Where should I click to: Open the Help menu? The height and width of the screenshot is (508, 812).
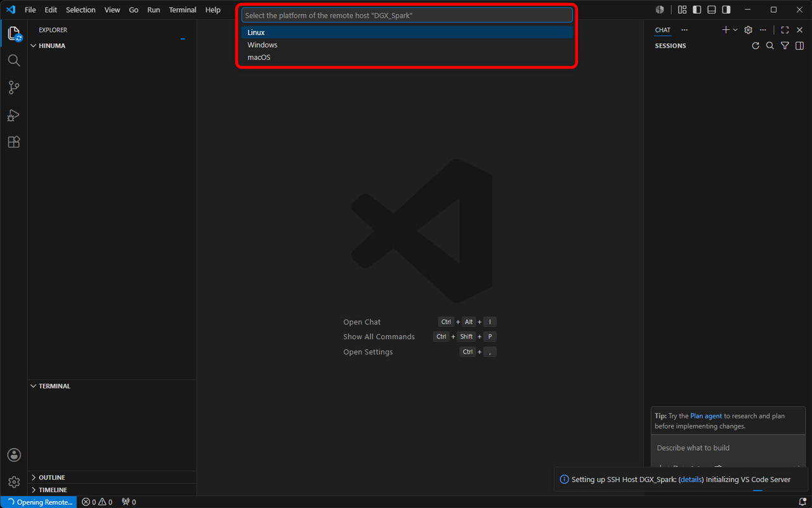[213, 10]
